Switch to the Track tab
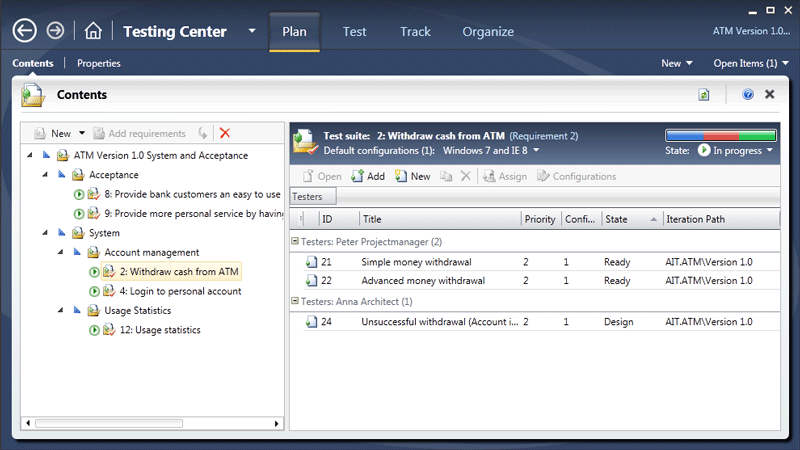Viewport: 800px width, 450px height. coord(415,32)
